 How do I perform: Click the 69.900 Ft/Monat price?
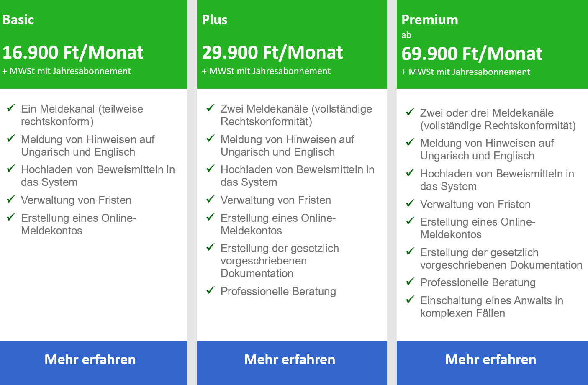[x=472, y=54]
